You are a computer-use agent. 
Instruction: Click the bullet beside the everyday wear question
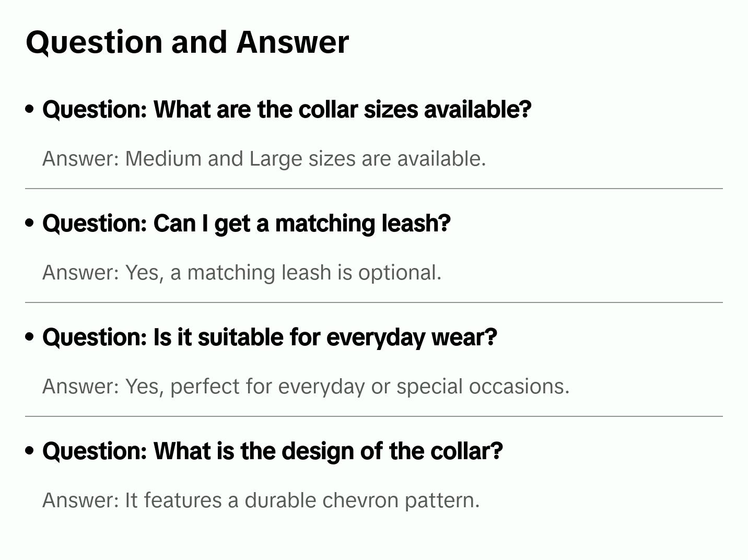pyautogui.click(x=30, y=337)
